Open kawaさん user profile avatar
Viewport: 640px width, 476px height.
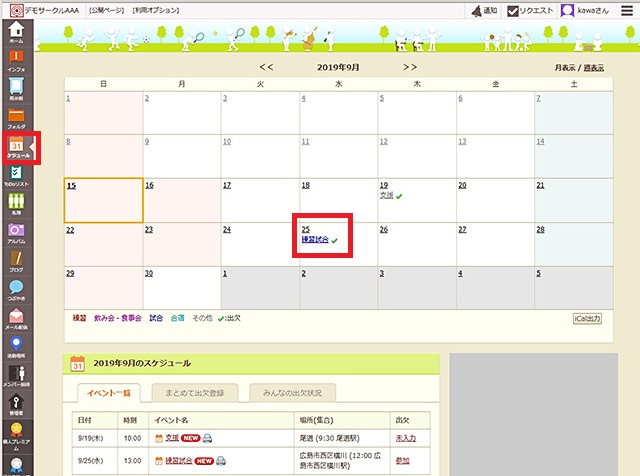567,11
